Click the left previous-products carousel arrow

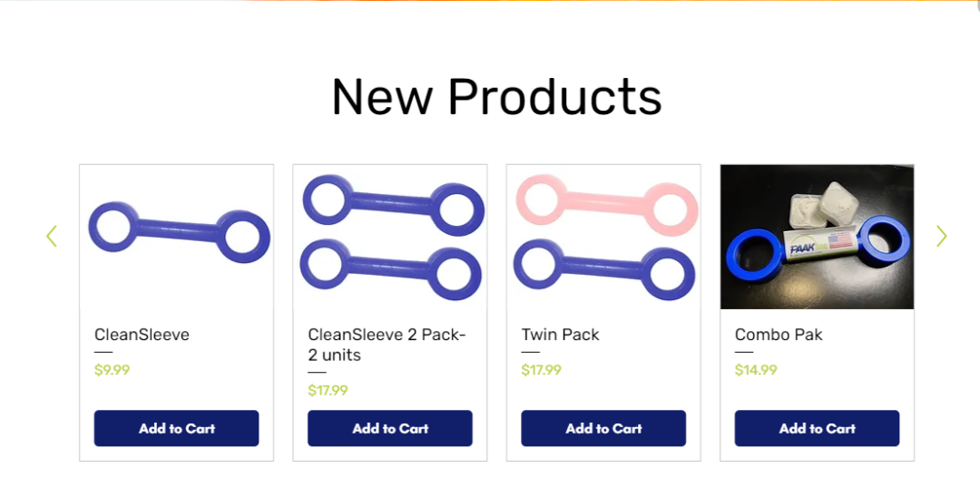(x=52, y=236)
